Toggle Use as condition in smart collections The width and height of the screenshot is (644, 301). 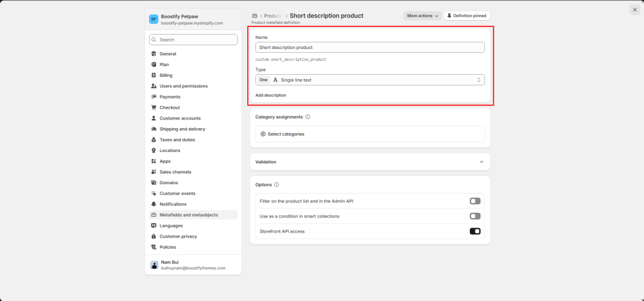click(x=475, y=216)
